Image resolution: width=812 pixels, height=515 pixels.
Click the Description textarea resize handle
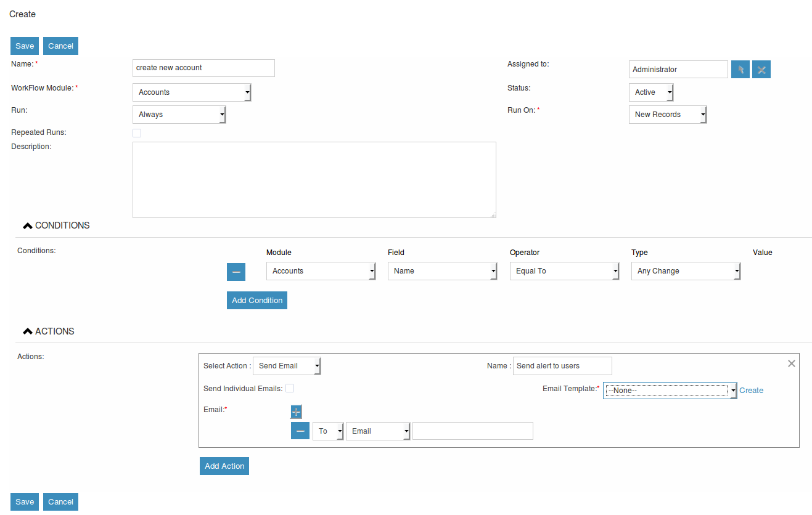click(x=493, y=214)
